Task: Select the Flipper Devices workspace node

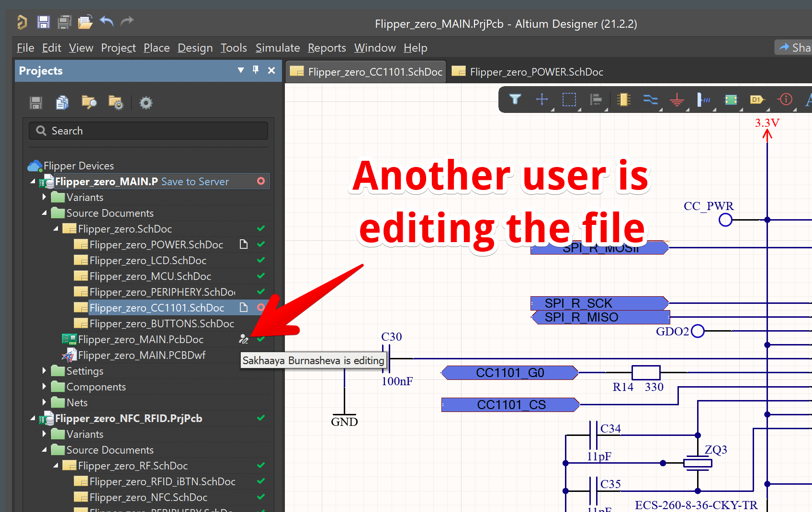Action: point(79,166)
